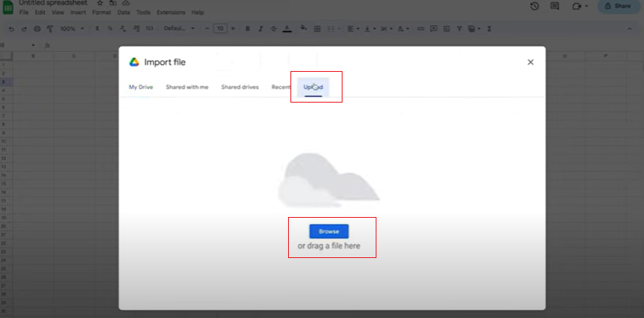
Task: Select the Paint format tool
Action: [50, 28]
